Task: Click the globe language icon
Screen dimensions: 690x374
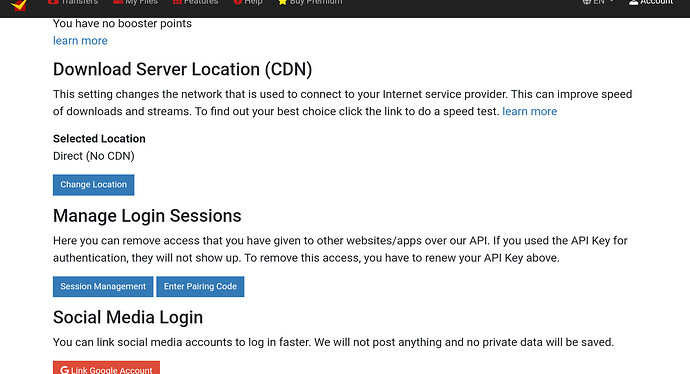Action: point(587,2)
